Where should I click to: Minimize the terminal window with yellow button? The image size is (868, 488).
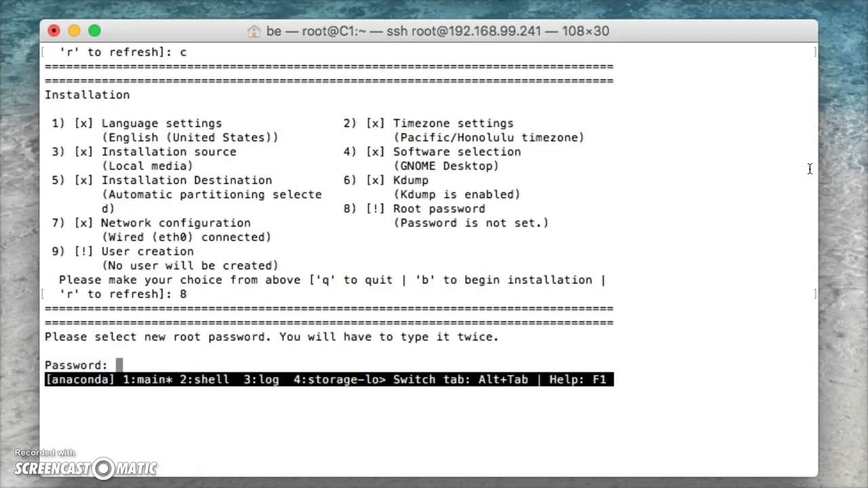(75, 30)
